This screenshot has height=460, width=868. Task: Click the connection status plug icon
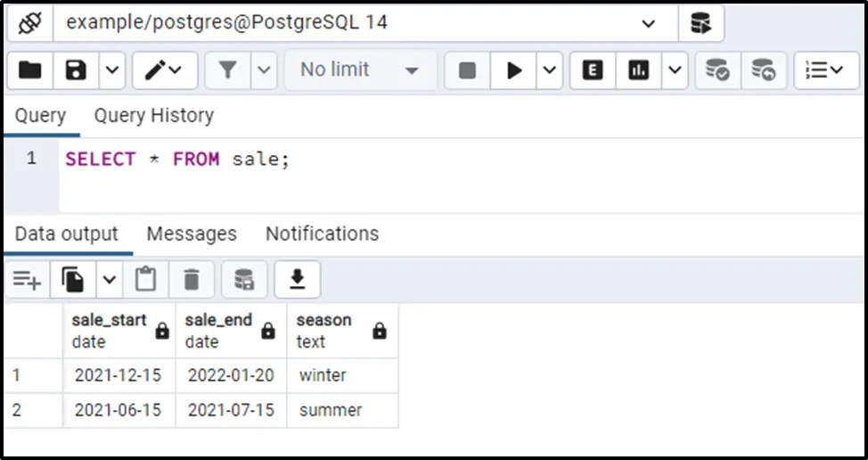[x=31, y=23]
